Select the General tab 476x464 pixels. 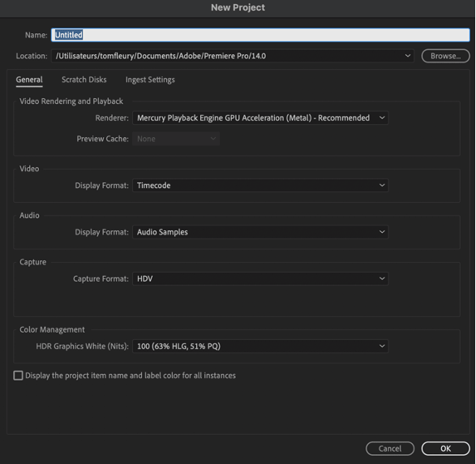[29, 79]
